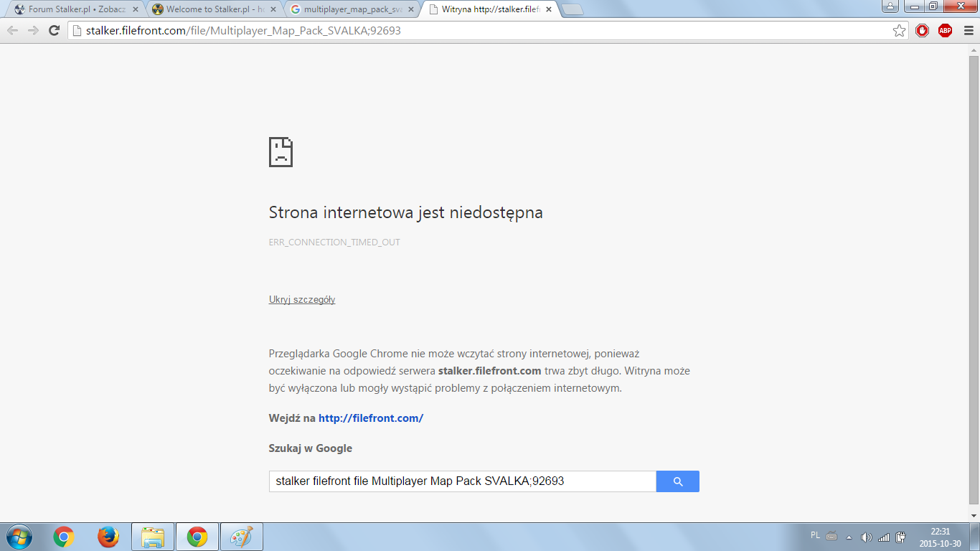
Task: Open the AdBlock red hand extension
Action: click(923, 30)
